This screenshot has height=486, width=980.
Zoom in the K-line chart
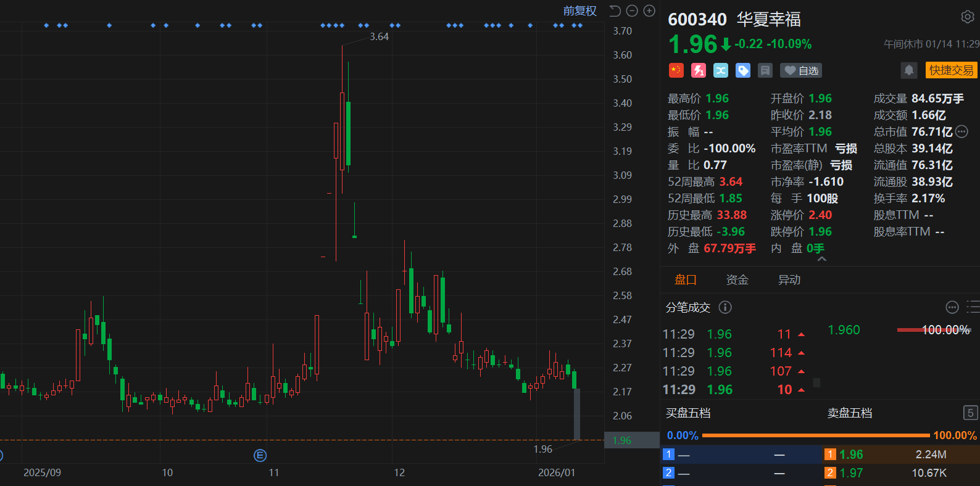(649, 10)
